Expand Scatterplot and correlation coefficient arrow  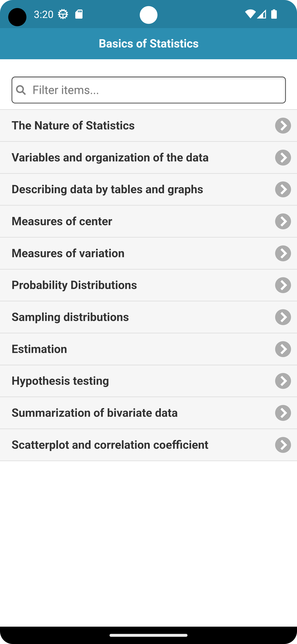point(283,445)
